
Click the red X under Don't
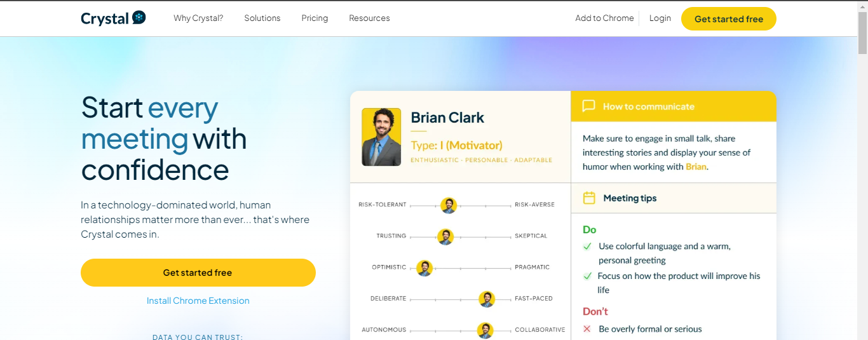pos(587,329)
